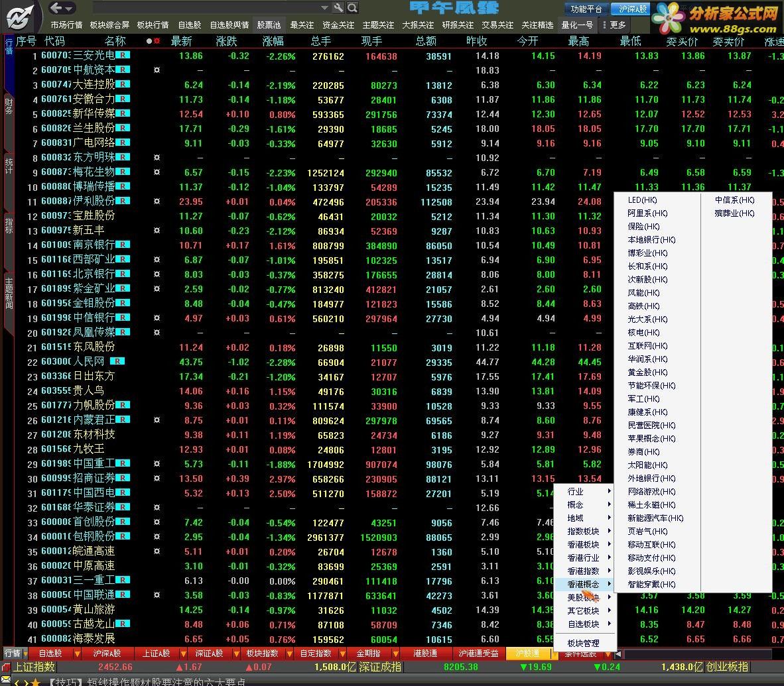
Task: Click the marker icon in 新五丰 row
Action: (157, 231)
